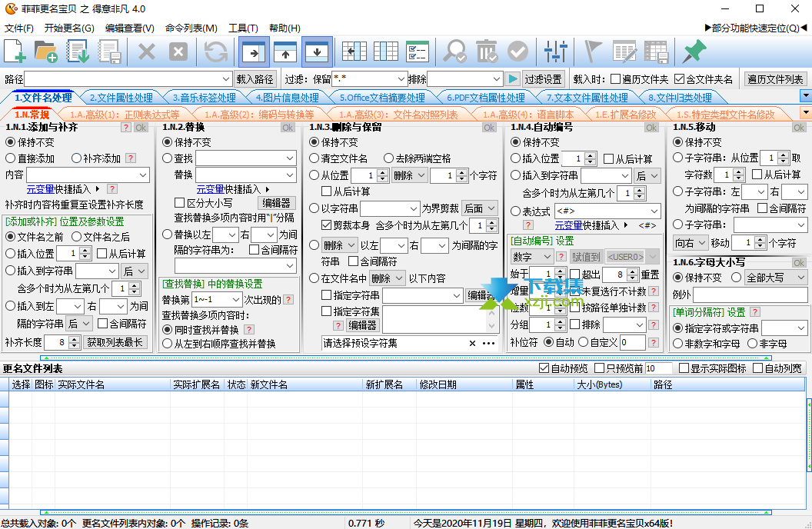Open the 开始更名(G) menu
This screenshot has width=812, height=529.
(69, 28)
